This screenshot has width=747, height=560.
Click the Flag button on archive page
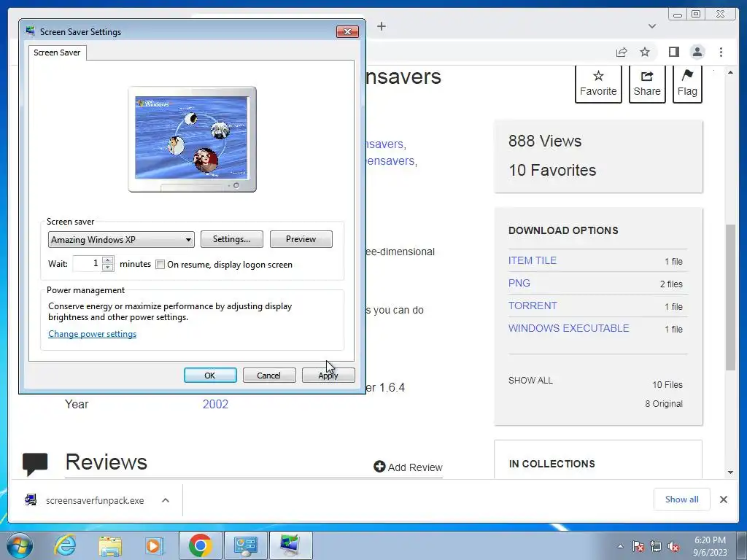(687, 84)
